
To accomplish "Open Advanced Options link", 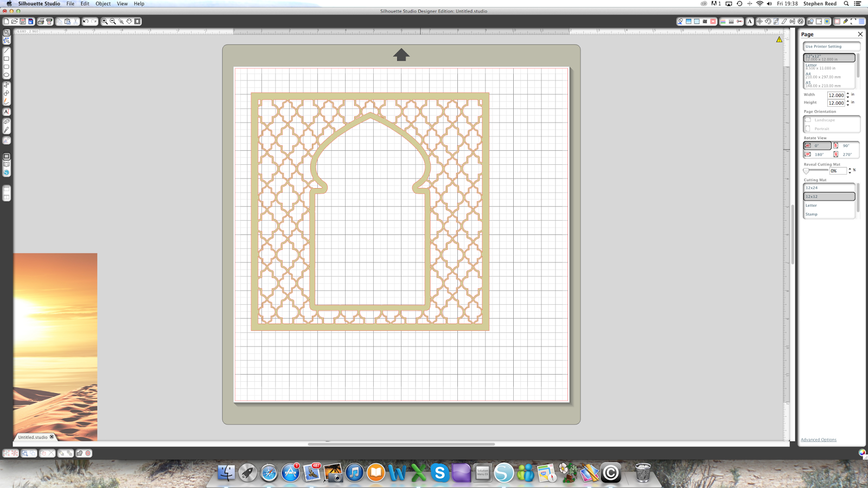I will [x=819, y=440].
